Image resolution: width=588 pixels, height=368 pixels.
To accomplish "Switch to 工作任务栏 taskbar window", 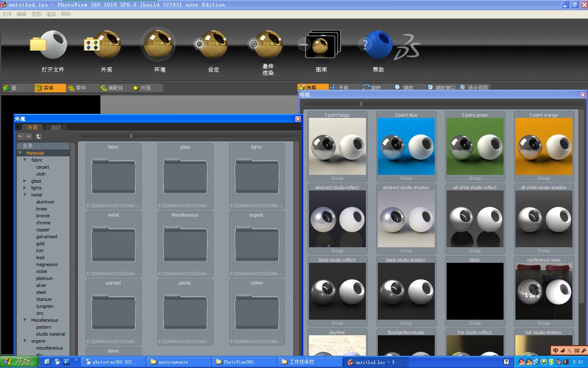I will pos(310,362).
